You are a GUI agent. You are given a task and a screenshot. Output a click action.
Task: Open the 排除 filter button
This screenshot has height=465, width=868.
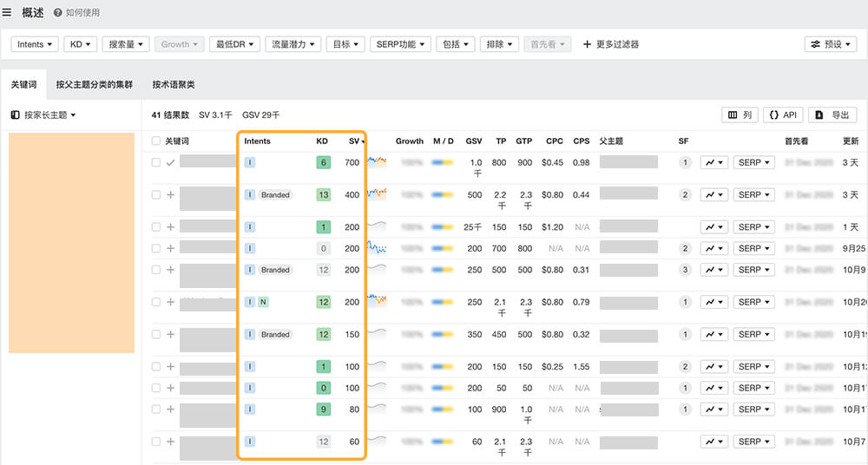[499, 44]
